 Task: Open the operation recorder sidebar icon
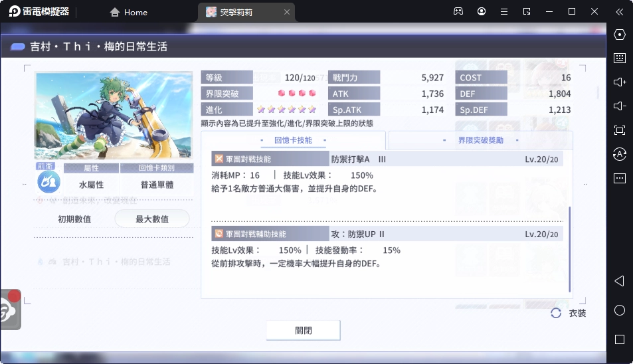619,153
